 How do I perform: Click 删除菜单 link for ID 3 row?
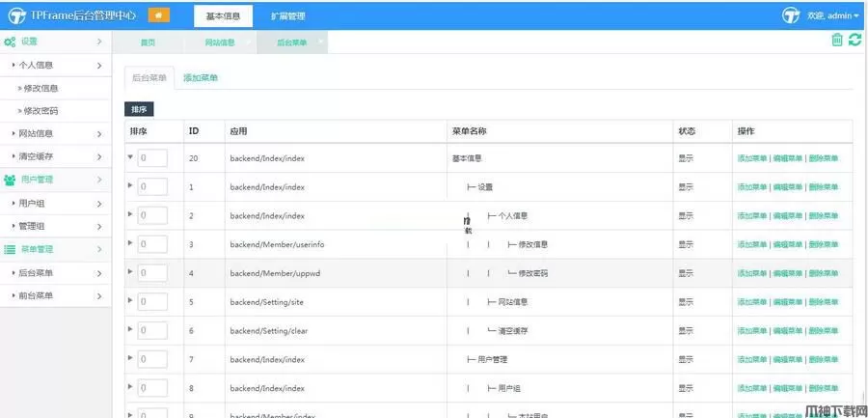pos(823,245)
